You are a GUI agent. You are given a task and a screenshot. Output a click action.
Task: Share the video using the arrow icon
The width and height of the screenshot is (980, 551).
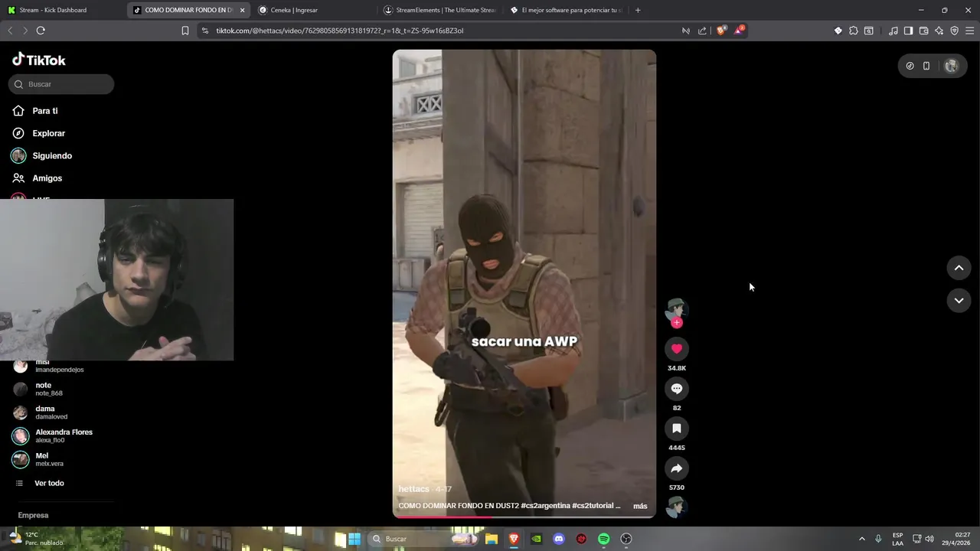pos(677,468)
